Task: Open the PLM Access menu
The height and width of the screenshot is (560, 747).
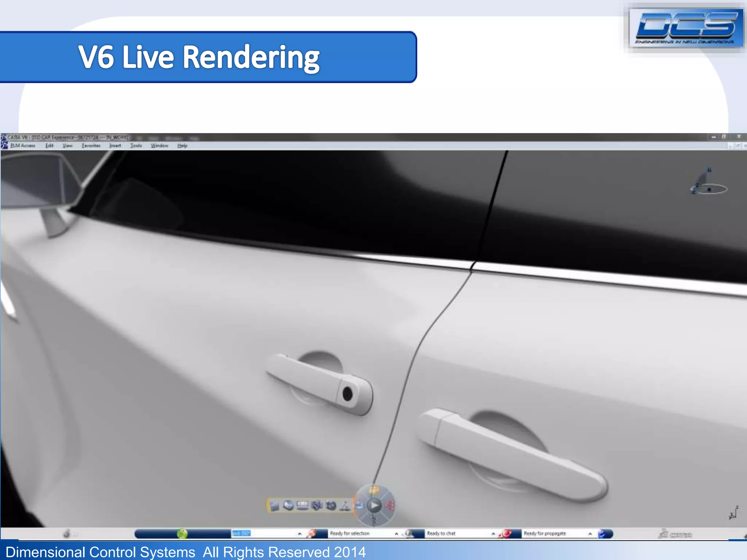Action: tap(23, 145)
